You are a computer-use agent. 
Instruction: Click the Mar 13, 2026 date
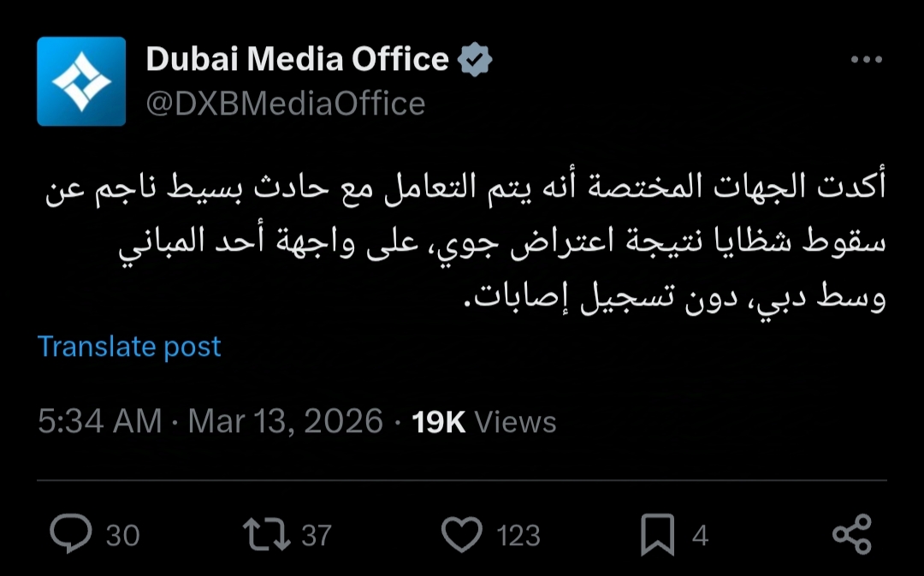click(x=286, y=421)
